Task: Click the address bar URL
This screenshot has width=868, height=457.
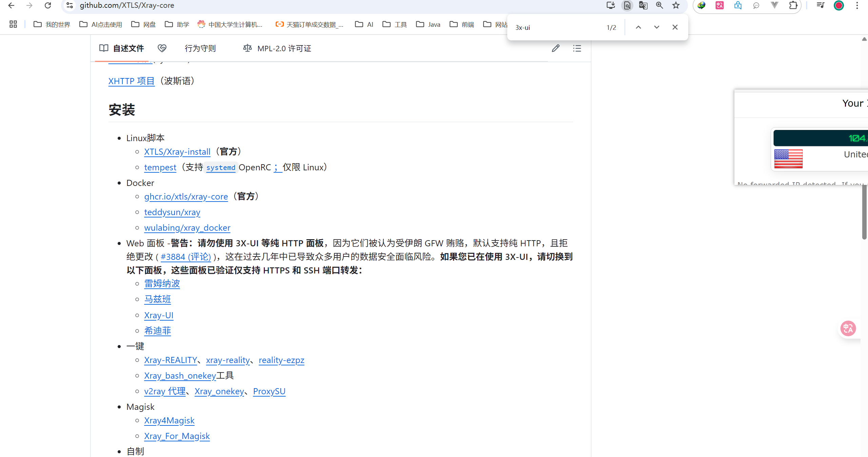Action: pos(127,5)
